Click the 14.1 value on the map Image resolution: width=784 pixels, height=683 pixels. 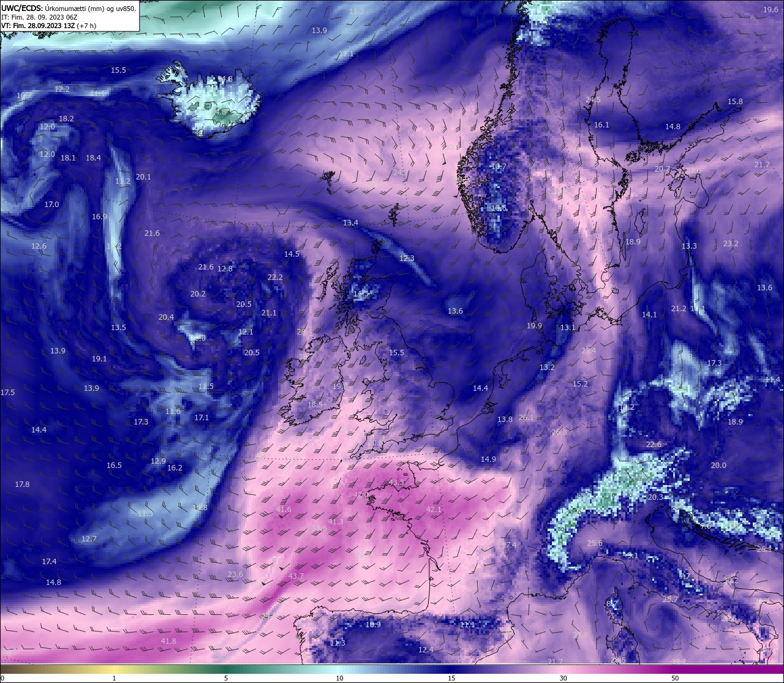click(x=649, y=315)
